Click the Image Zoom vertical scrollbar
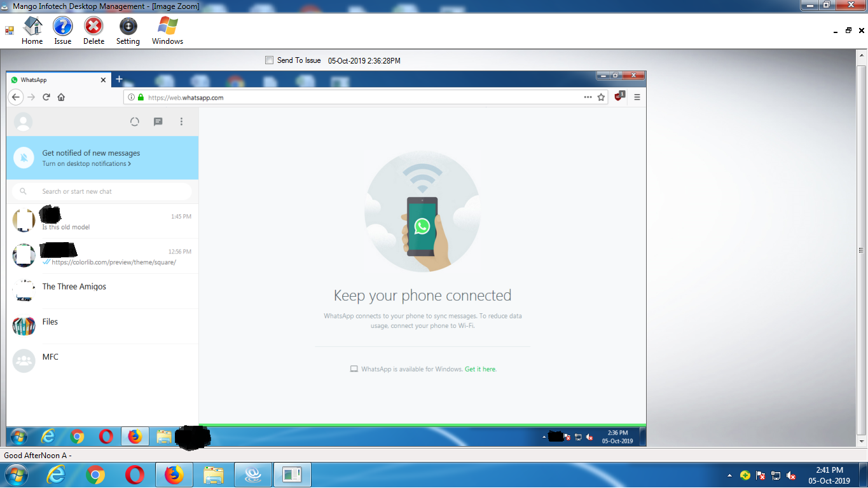Screen dimensions: 868x488 [x=862, y=250]
